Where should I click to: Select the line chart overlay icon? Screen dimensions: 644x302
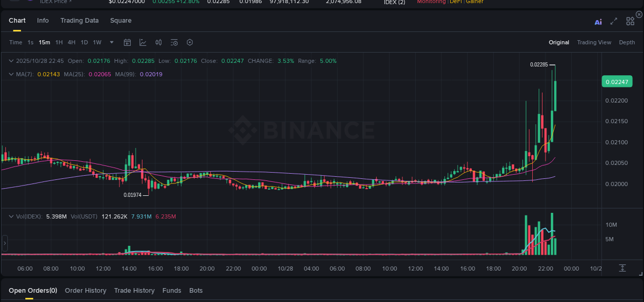click(x=143, y=42)
